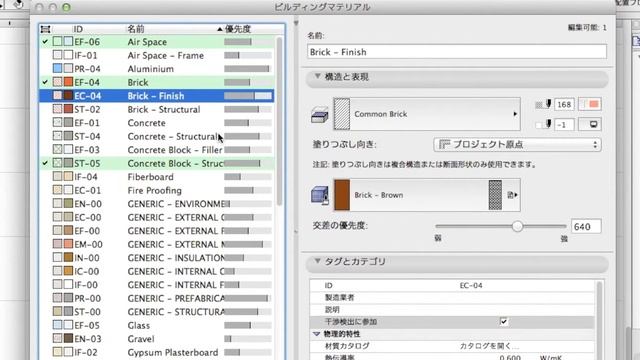Click the list sort icon in header

click(45, 29)
